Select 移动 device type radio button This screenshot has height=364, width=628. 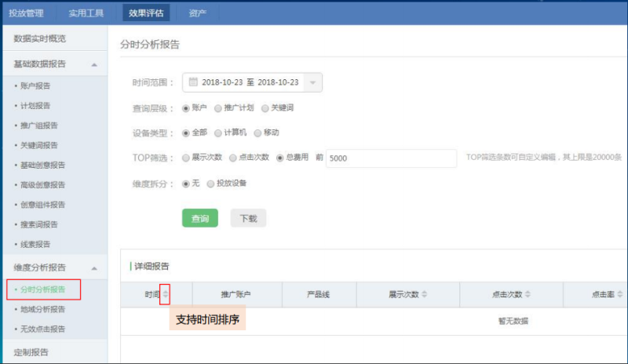pyautogui.click(x=257, y=133)
